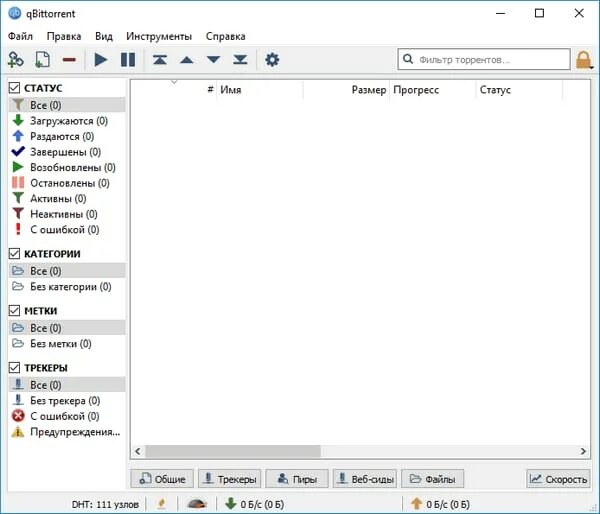The image size is (600, 514).
Task: Open the Вид menu
Action: coord(104,36)
